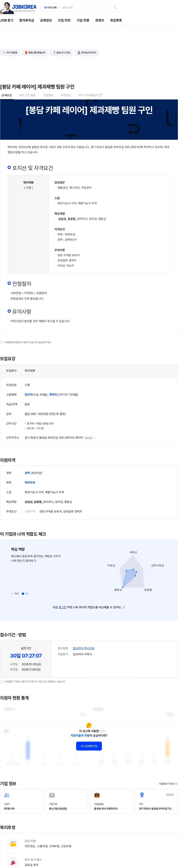178x868 pixels.
Task: Click the 나 blue legend swatch
Action: (x=23, y=594)
